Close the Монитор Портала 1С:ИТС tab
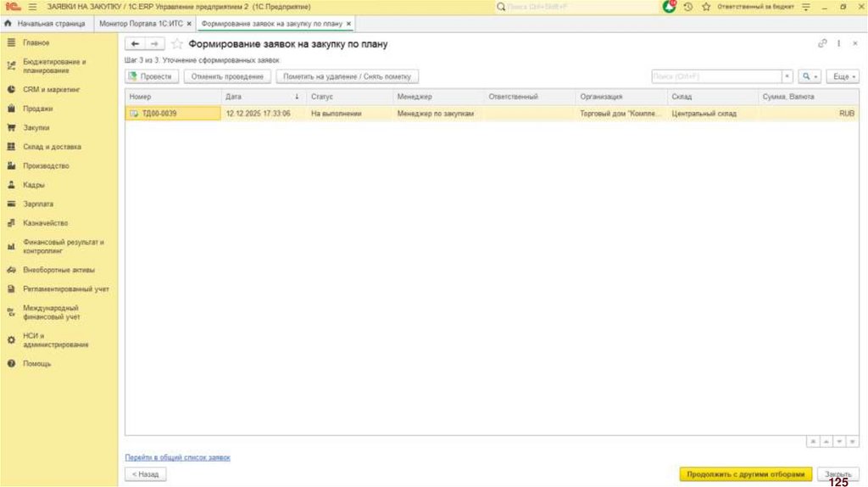This screenshot has height=487, width=868. 189,24
